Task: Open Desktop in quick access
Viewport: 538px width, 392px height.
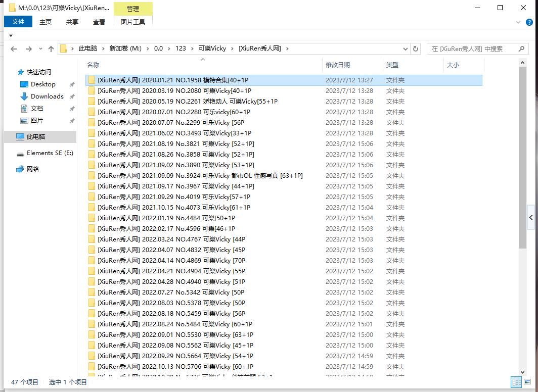Action: pyautogui.click(x=43, y=84)
